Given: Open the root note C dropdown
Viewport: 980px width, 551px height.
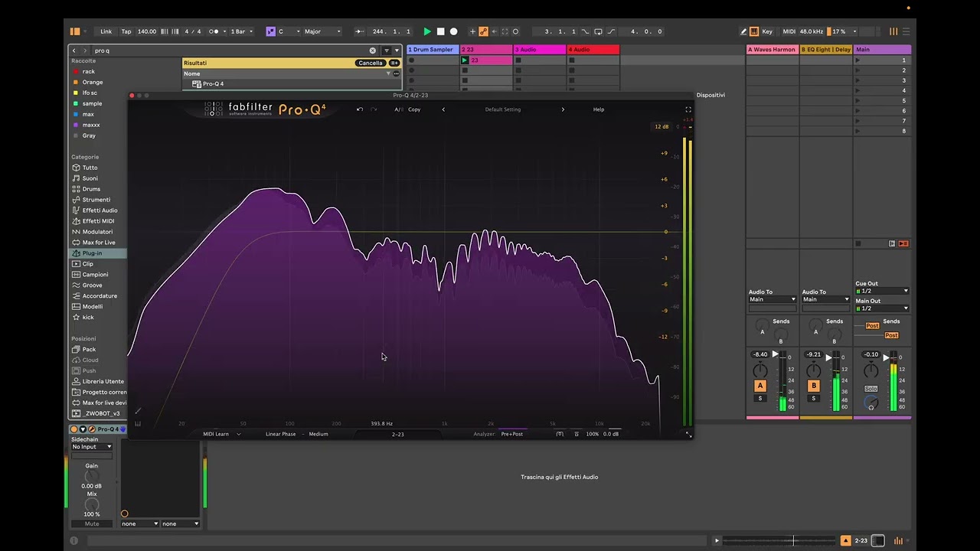Looking at the screenshot, I should (x=288, y=31).
